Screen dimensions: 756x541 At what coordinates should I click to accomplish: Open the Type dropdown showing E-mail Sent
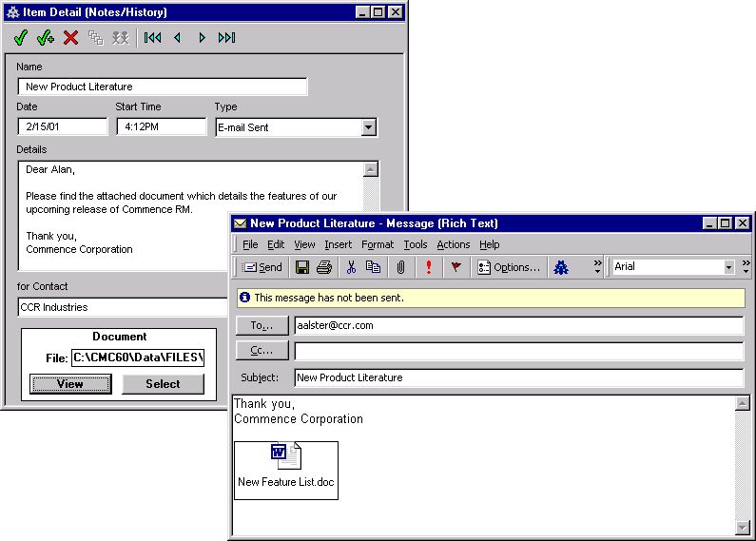coord(369,127)
